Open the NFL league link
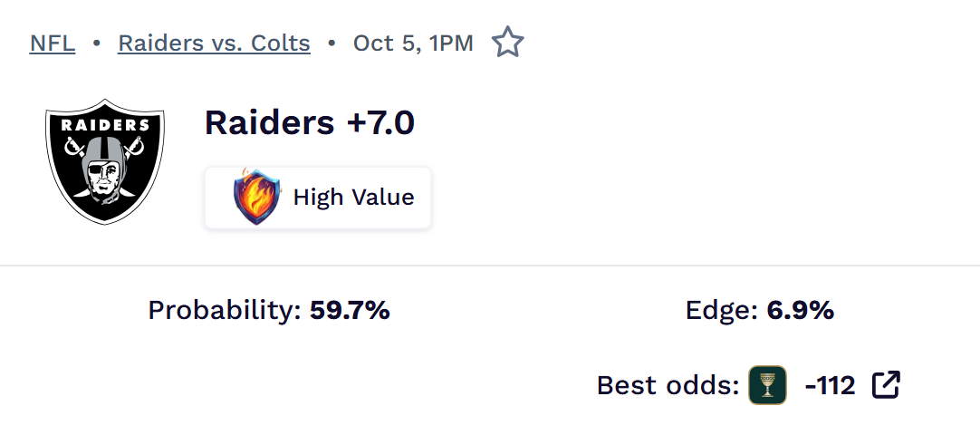 coord(52,43)
